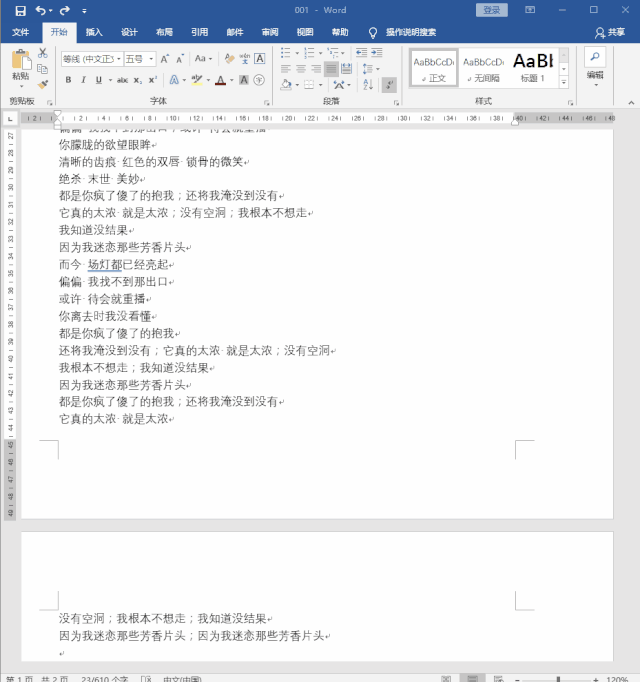This screenshot has width=640, height=682.
Task: Click the 操作说明搜索 search box
Action: click(x=411, y=32)
